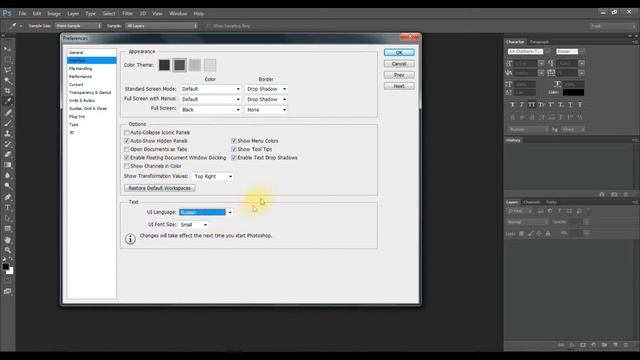
Task: Change screen mode icon at toolbox bottom
Action: pos(8,291)
